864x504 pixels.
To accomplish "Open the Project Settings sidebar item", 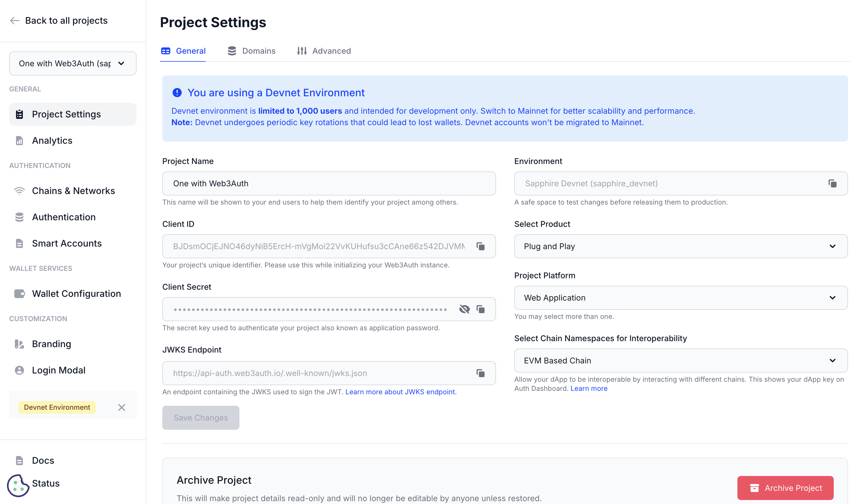I will click(x=66, y=114).
